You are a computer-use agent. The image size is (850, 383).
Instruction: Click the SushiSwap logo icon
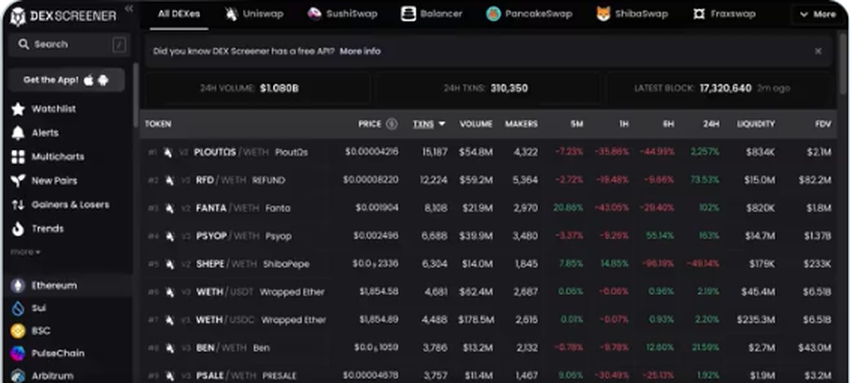coord(314,14)
